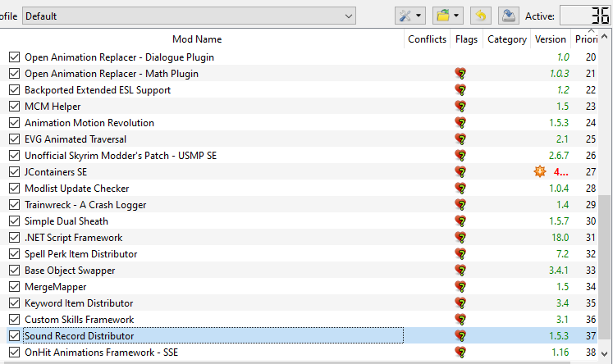Uncheck Open Animation Replacer - Math Plugin
Screen dimensions: 613x364
click(x=15, y=74)
